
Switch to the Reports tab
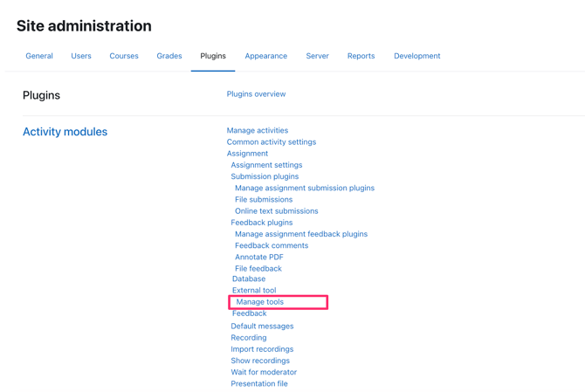[361, 56]
